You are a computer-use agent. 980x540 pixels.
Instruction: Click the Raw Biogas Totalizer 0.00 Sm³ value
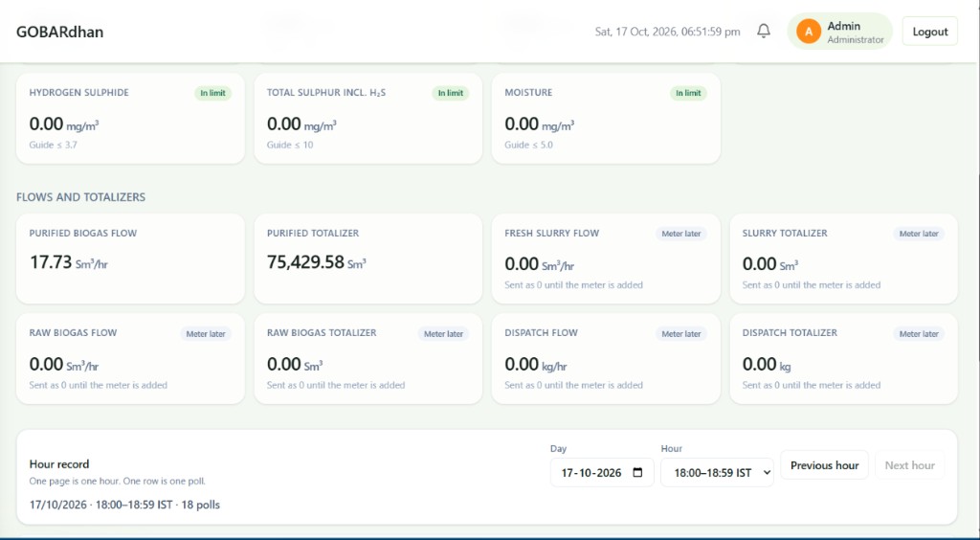[x=295, y=365]
